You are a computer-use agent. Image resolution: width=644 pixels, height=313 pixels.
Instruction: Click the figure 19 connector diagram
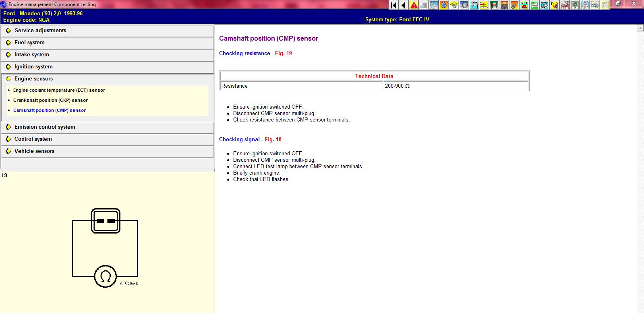105,247
